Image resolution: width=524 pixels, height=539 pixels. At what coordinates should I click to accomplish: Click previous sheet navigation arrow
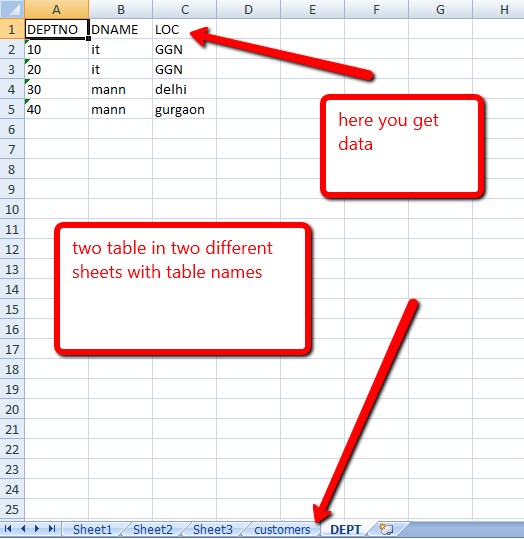[x=23, y=528]
